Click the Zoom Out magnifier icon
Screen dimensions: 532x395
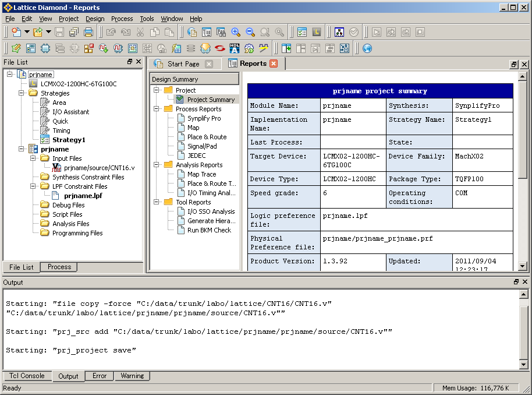[x=250, y=32]
